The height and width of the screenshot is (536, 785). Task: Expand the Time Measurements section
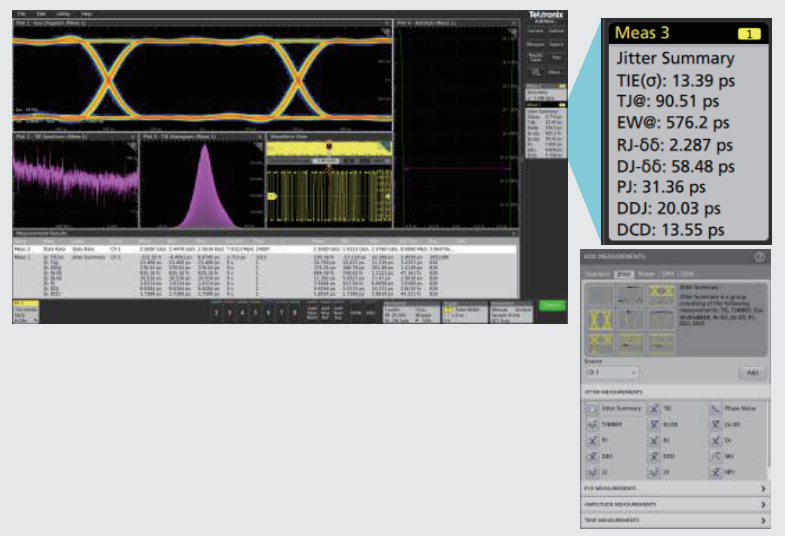(x=676, y=520)
